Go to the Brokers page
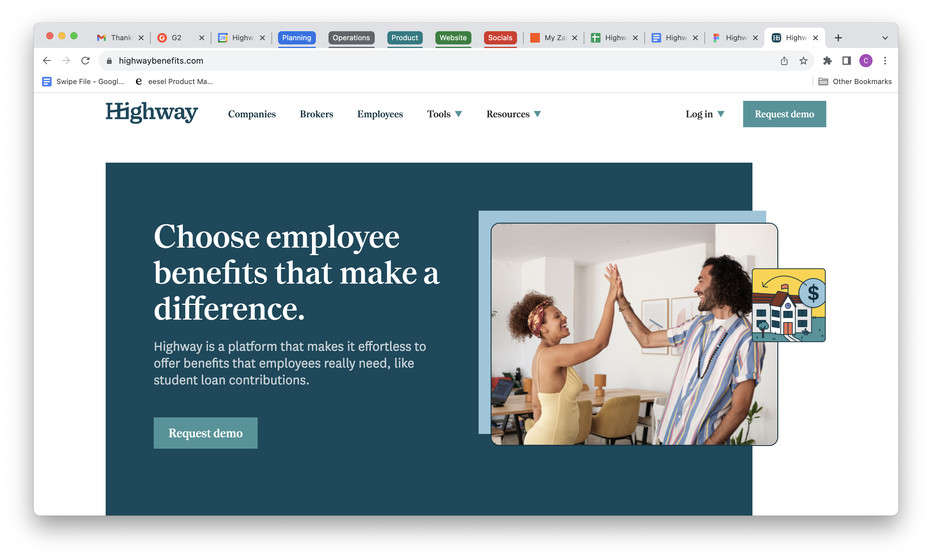This screenshot has height=560, width=932. tap(316, 114)
